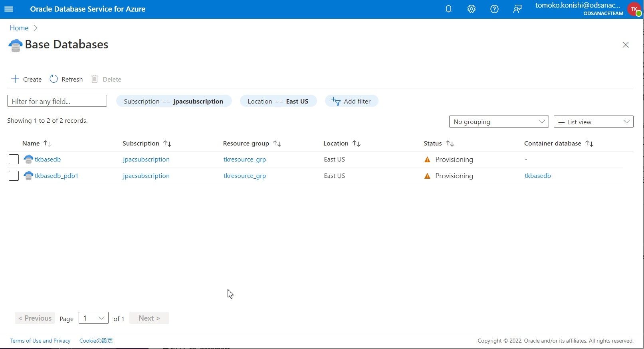Click the Delete trash button
644x349 pixels.
click(x=106, y=79)
